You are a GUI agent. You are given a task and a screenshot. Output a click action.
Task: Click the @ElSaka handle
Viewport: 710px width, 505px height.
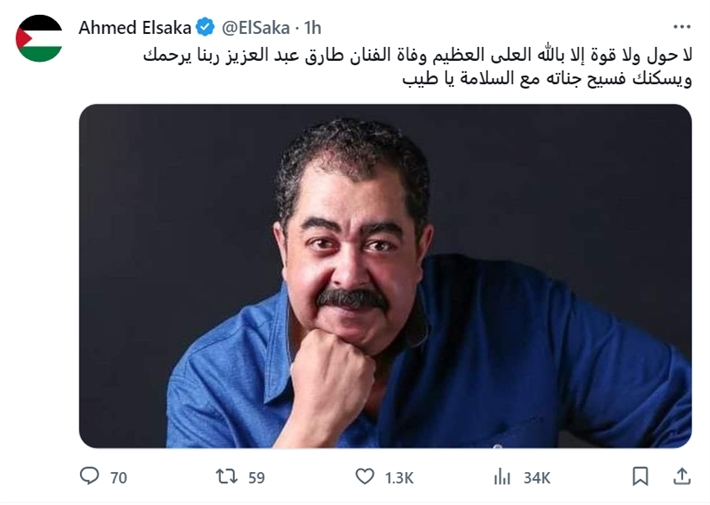coord(255,28)
